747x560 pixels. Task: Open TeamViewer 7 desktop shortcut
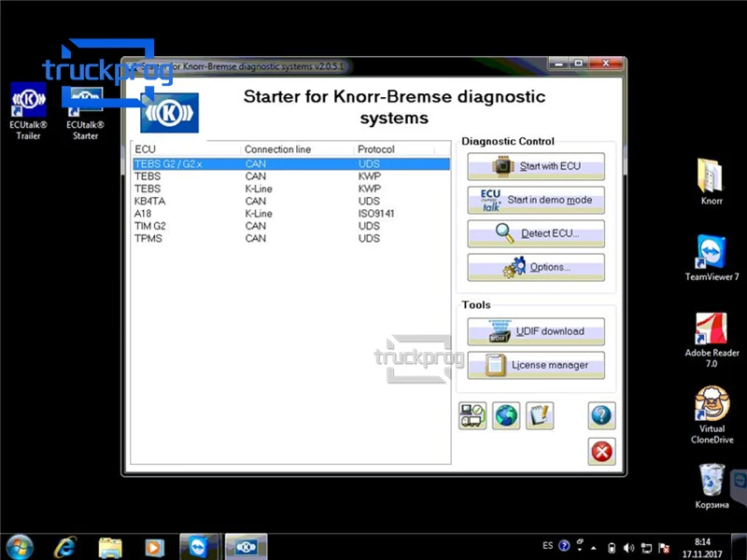coord(712,258)
